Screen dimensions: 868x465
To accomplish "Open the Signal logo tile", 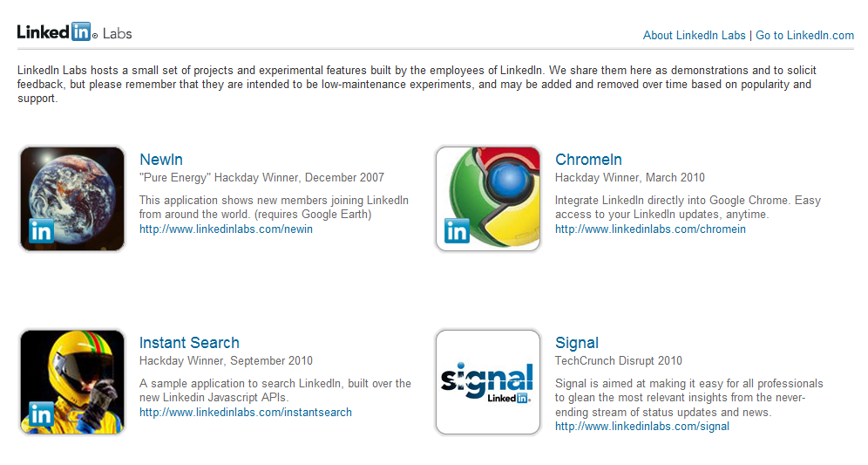I will [488, 382].
